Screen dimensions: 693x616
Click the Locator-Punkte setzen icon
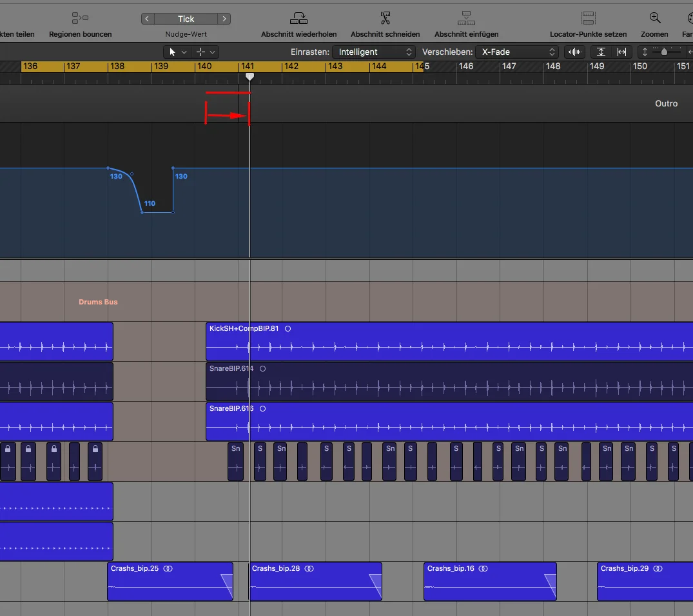pyautogui.click(x=589, y=18)
